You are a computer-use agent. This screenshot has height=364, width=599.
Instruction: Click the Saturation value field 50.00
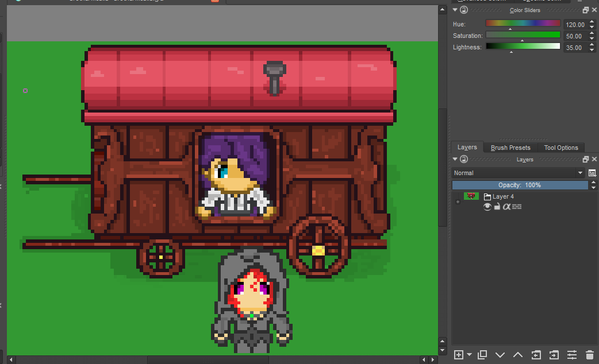click(575, 36)
